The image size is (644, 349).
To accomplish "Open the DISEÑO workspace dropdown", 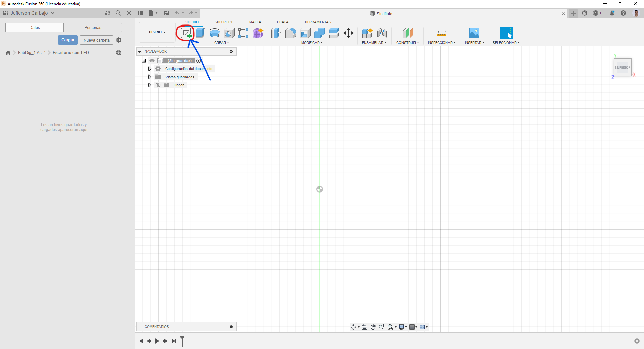I will point(157,32).
